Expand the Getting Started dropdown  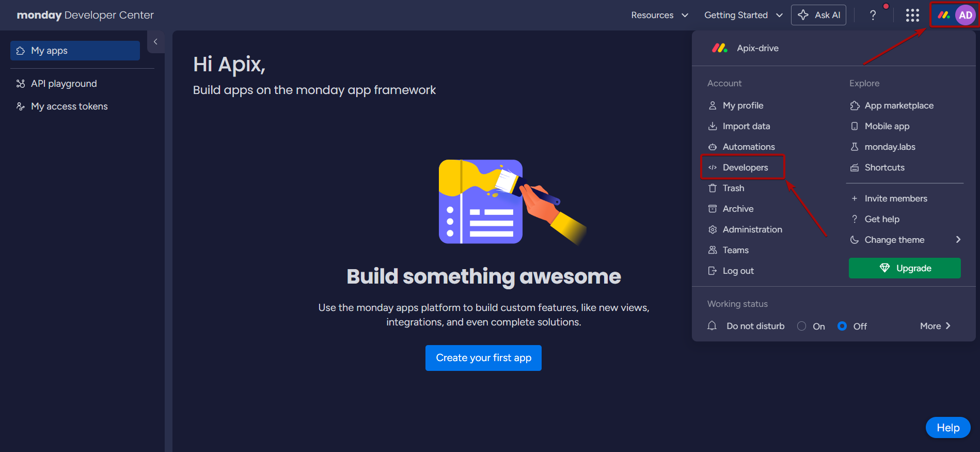coord(743,15)
